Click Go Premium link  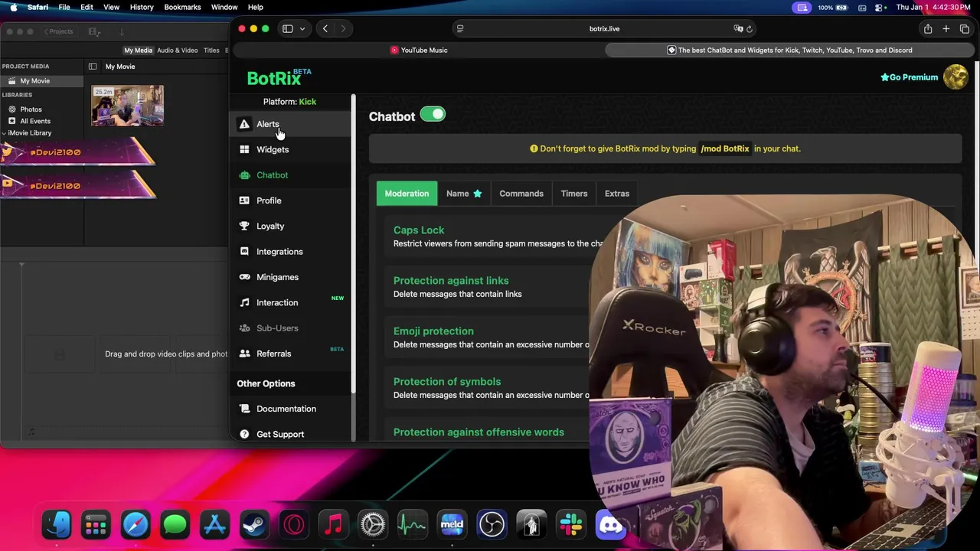pos(910,77)
